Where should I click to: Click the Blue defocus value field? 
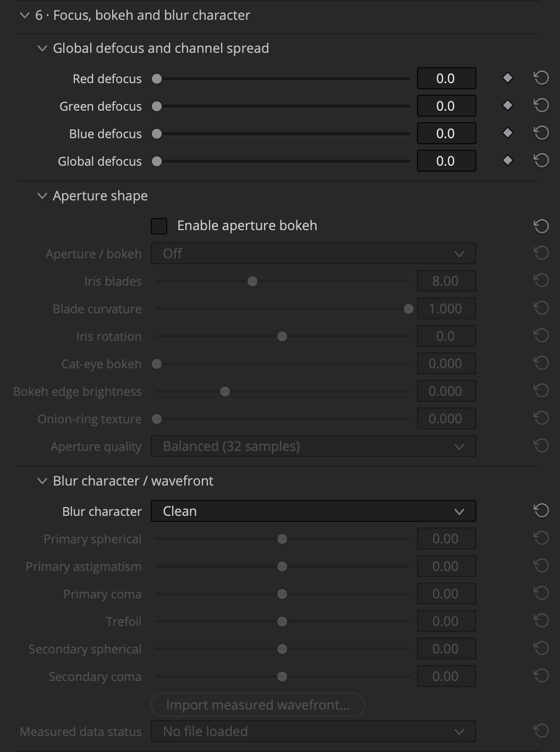coord(446,133)
